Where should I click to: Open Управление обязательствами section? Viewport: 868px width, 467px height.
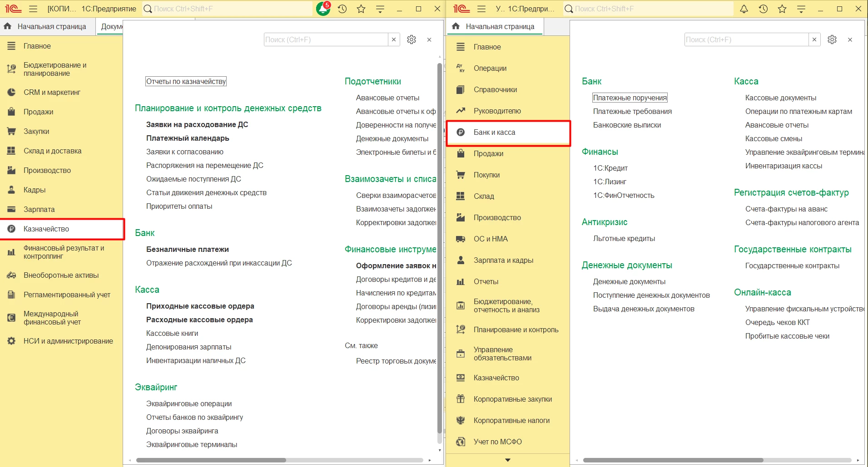508,354
